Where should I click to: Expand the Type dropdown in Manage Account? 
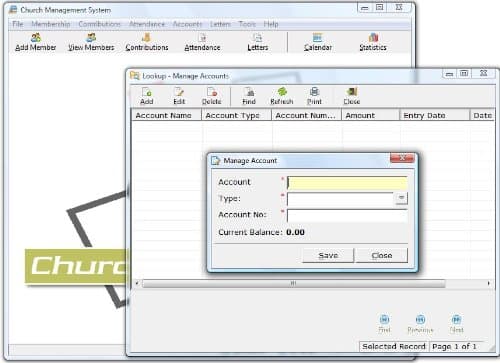tap(401, 198)
